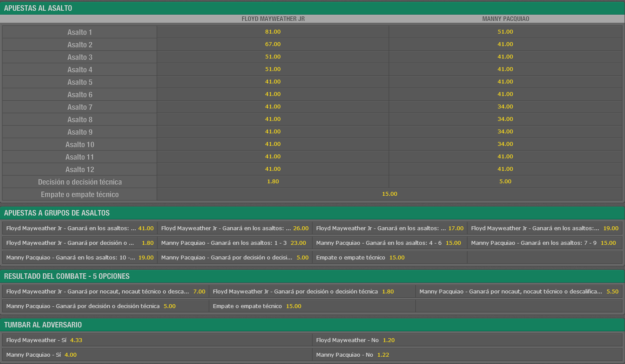Select Mayweather Asalto 12 odds 41.00
Screen dimensions: 625x364
click(273, 169)
